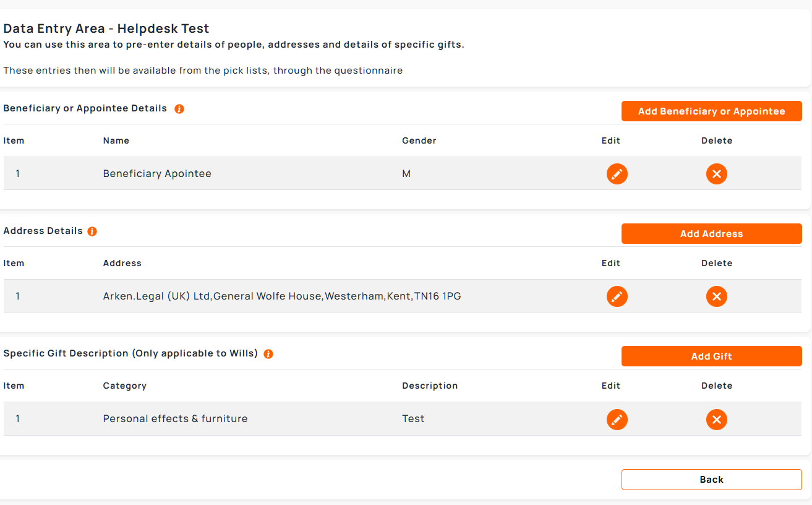Show info for Address Details

tap(92, 231)
